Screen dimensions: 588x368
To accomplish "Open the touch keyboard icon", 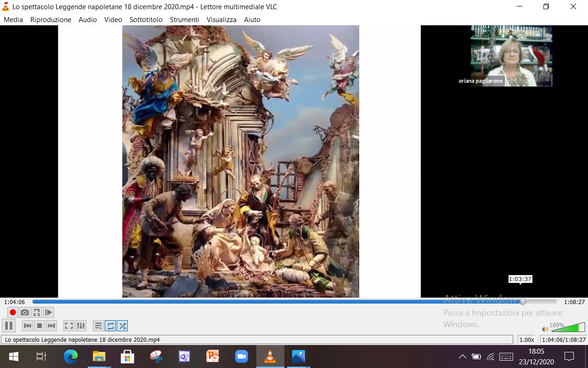I will pyautogui.click(x=506, y=356).
